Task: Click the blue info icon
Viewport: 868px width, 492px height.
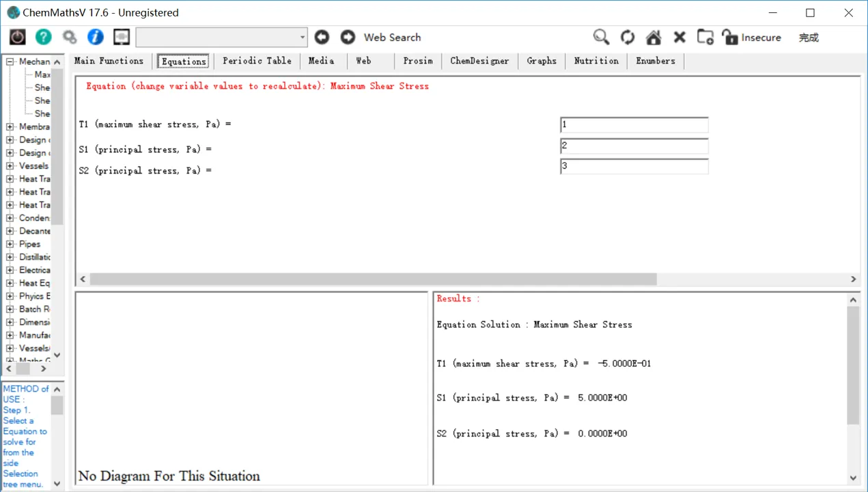Action: pyautogui.click(x=96, y=37)
